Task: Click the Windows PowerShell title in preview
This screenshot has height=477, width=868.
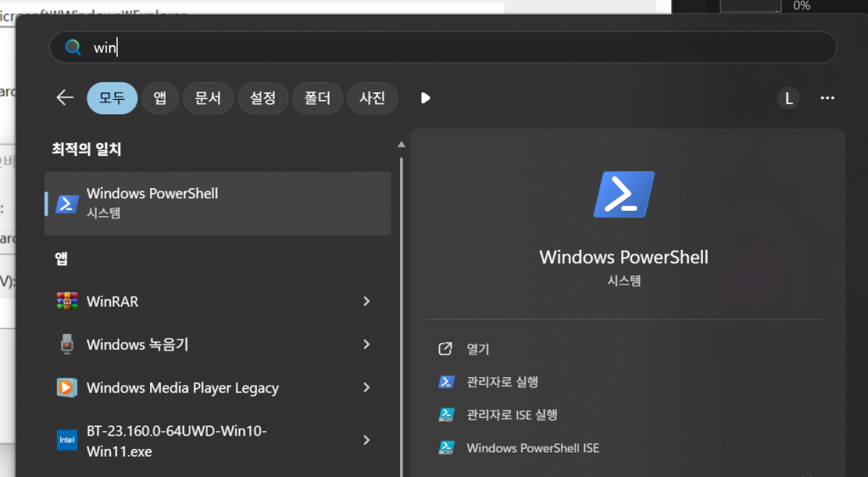Action: coord(624,258)
